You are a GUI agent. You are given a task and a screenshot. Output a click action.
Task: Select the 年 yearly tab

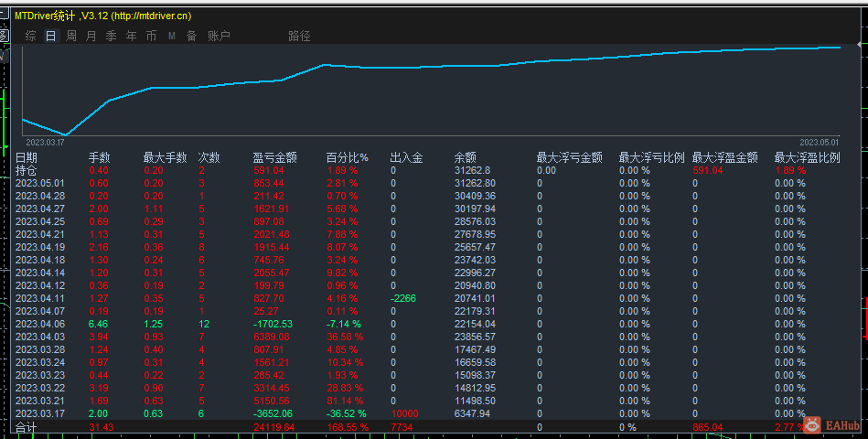(x=131, y=36)
